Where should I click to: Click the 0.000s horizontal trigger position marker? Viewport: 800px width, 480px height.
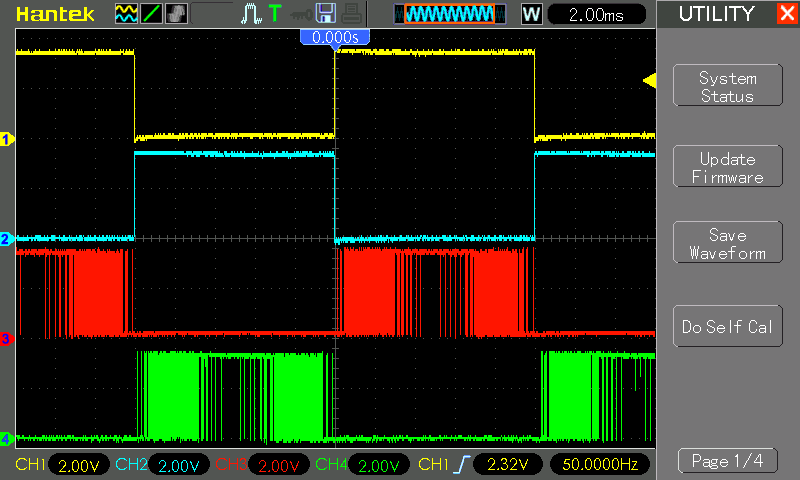(335, 37)
